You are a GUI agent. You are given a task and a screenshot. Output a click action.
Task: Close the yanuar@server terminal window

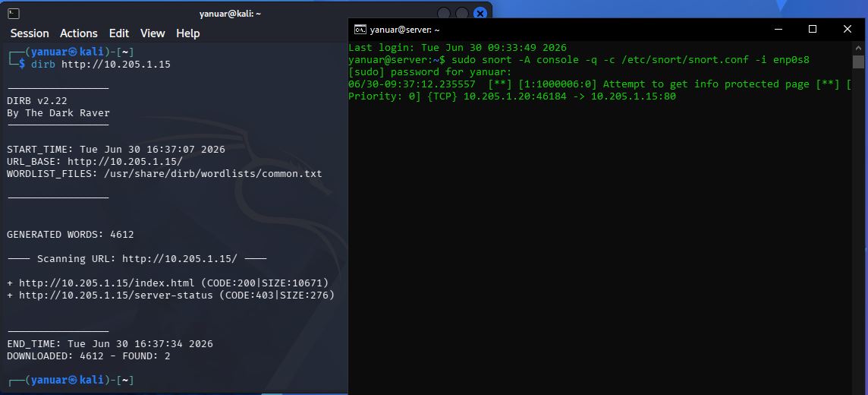(x=847, y=30)
